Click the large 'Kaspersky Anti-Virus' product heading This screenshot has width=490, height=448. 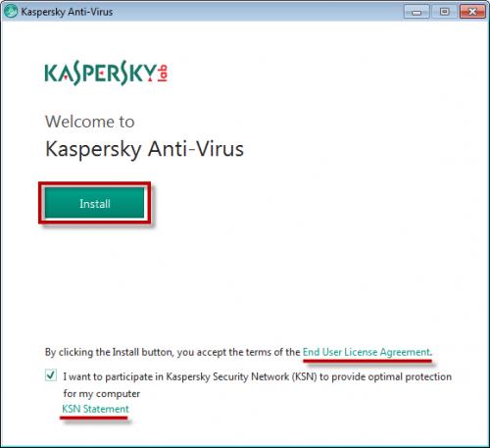point(144,149)
